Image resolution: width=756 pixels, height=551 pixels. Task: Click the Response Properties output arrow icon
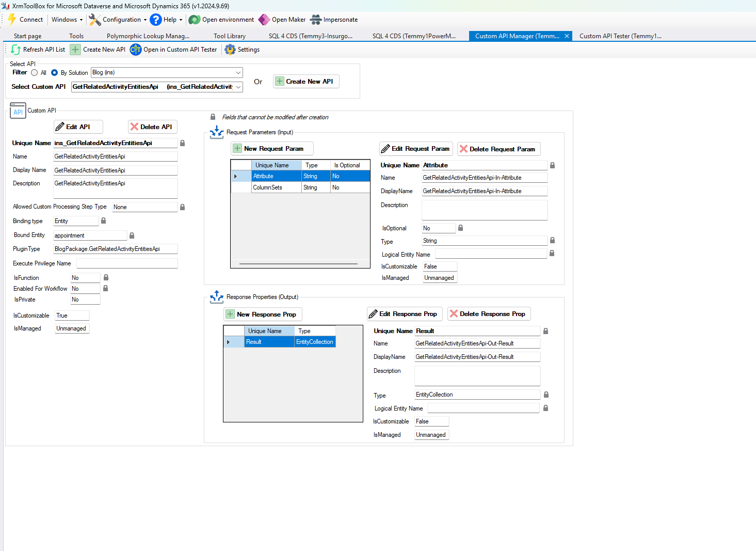(x=217, y=297)
